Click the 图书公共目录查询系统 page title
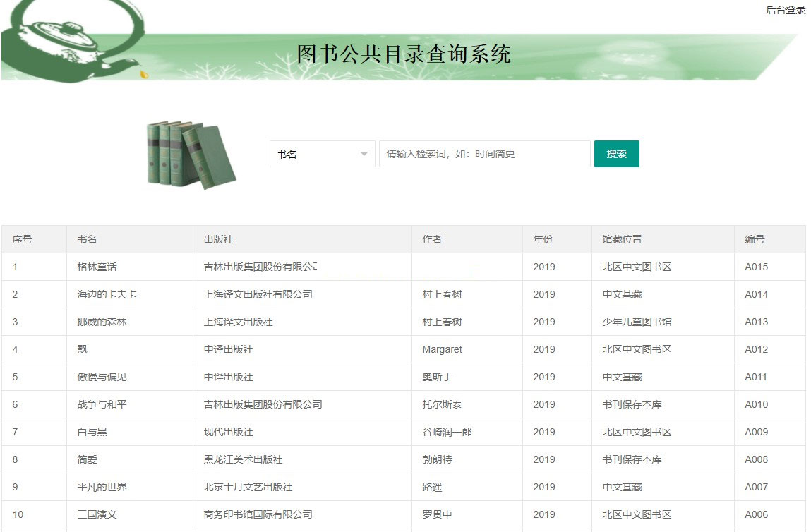811x532 pixels. 404,54
